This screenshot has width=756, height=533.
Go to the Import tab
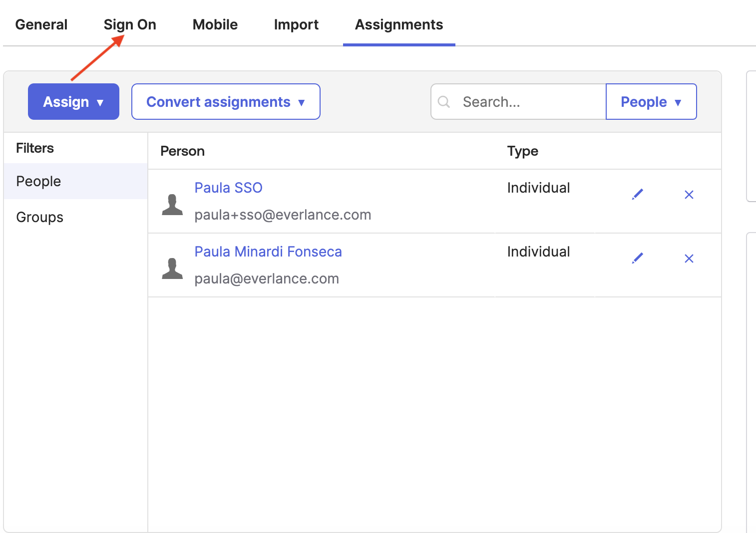click(296, 24)
